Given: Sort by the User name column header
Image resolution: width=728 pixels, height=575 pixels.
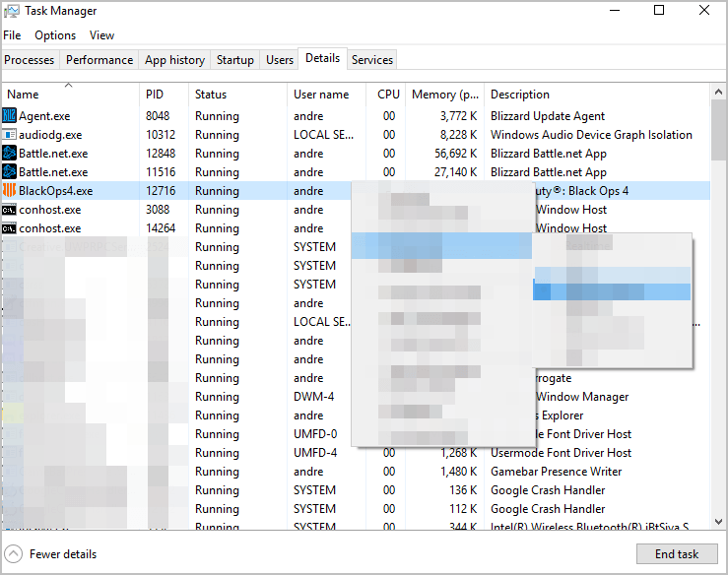Looking at the screenshot, I should point(326,95).
